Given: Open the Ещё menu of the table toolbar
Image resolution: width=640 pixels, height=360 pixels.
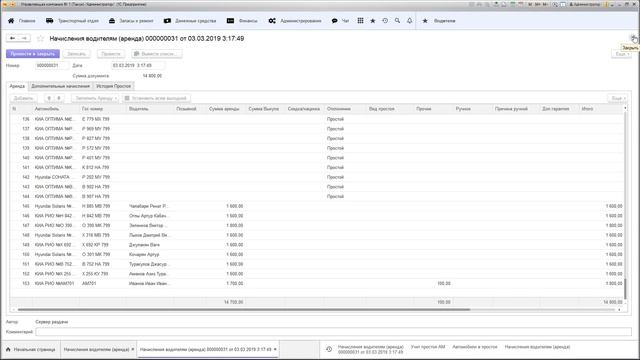Looking at the screenshot, I should (x=618, y=98).
